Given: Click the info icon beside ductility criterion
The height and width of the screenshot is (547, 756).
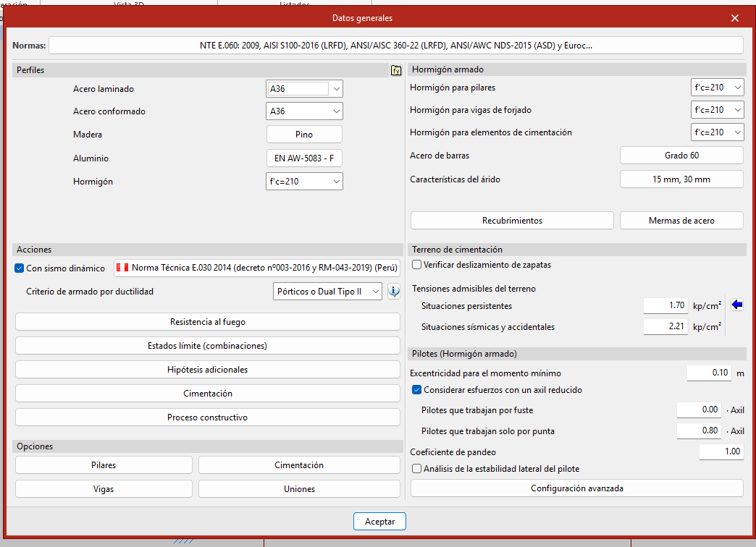Looking at the screenshot, I should click(394, 292).
